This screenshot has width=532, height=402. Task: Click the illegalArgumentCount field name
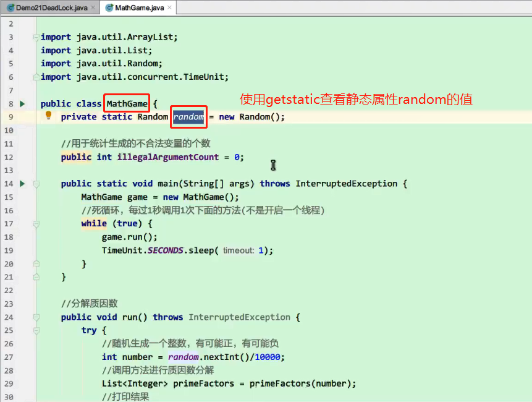[x=168, y=157]
